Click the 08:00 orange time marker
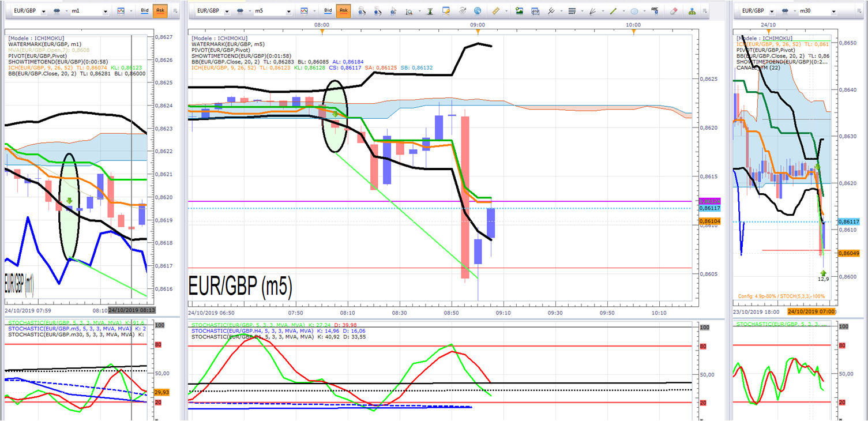 click(x=322, y=31)
